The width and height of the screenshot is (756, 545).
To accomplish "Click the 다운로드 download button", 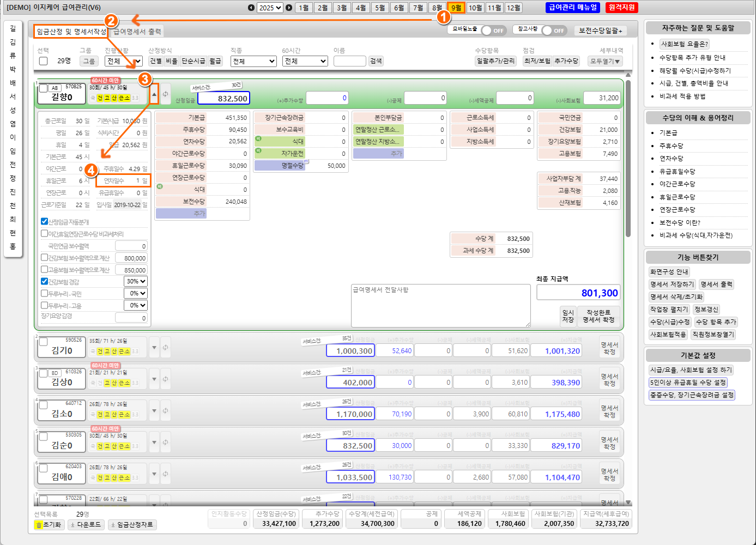I will (86, 525).
